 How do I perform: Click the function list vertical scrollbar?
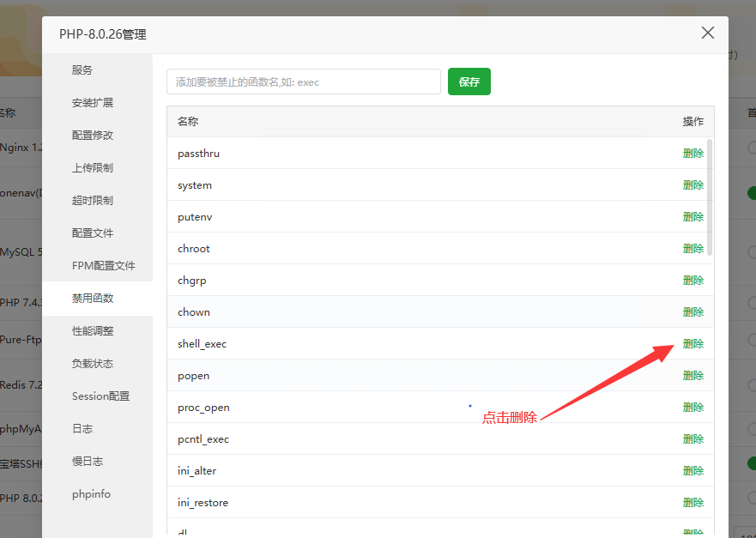click(x=710, y=197)
